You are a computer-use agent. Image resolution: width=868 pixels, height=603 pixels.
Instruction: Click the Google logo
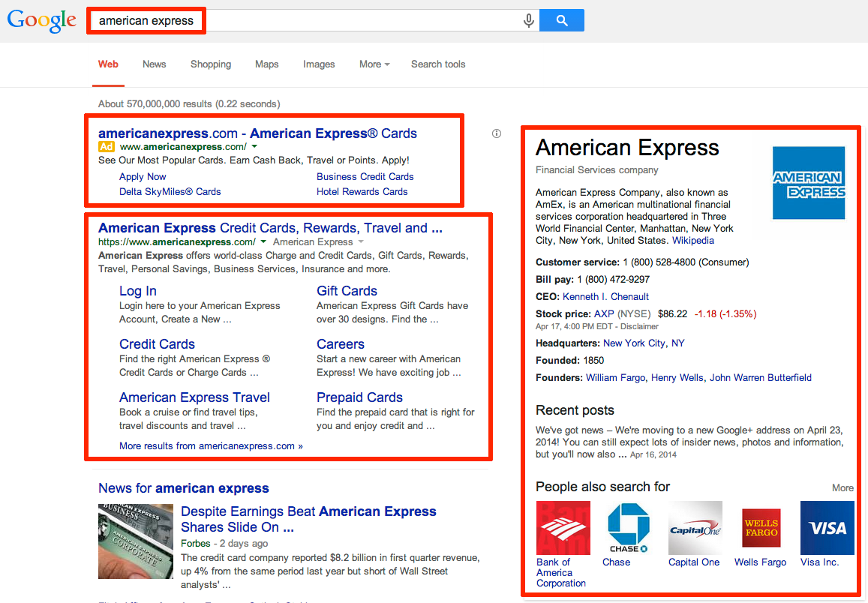click(41, 20)
